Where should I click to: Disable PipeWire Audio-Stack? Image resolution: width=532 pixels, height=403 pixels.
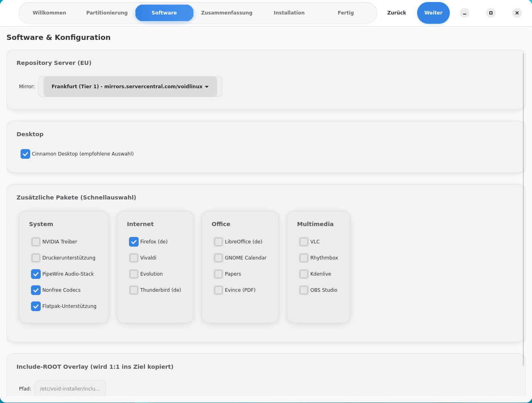[36, 274]
